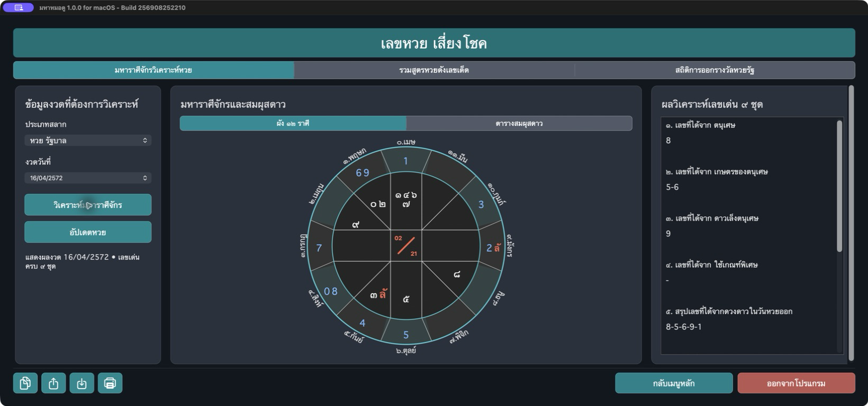Switch to สถิติการออกรางวัลหวยรัฐ tab
Image resolution: width=868 pixels, height=406 pixels.
715,70
